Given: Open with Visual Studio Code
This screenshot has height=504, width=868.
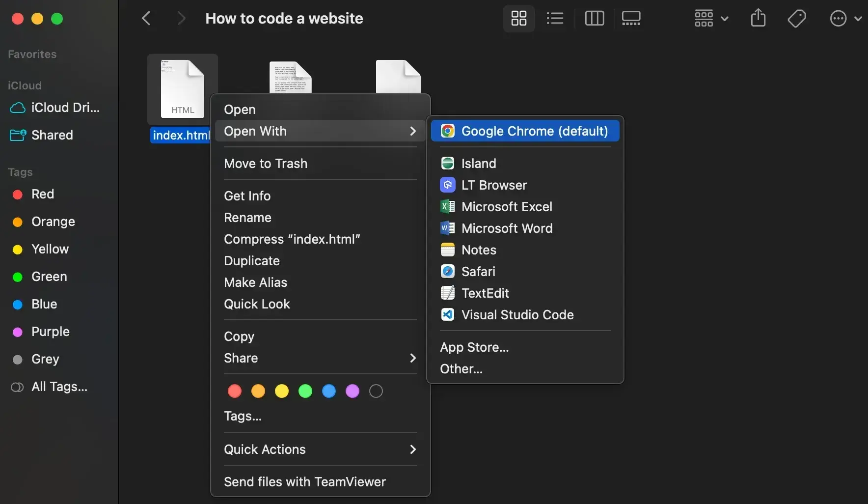Looking at the screenshot, I should point(517,315).
